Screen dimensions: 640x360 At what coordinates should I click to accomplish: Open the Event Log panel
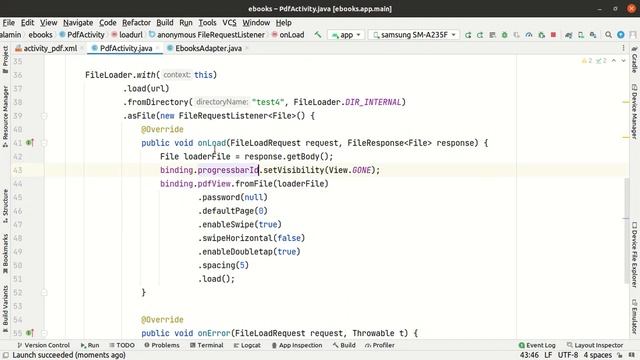(x=537, y=345)
